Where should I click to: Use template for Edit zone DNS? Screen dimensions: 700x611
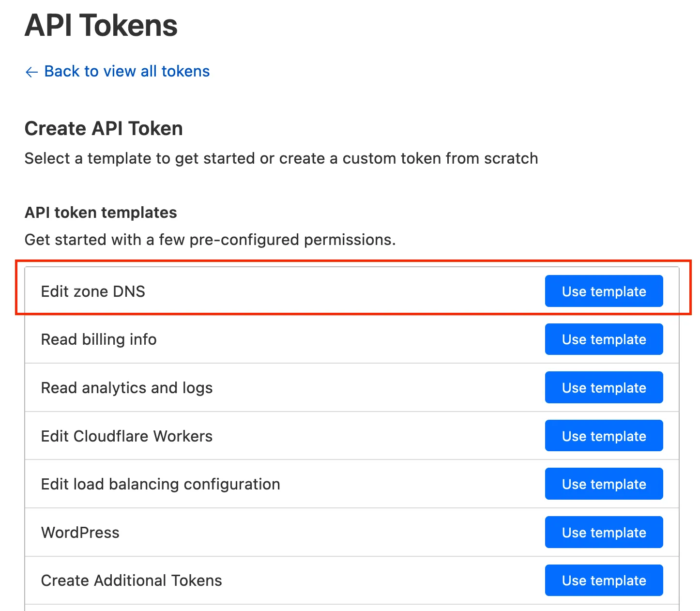603,291
